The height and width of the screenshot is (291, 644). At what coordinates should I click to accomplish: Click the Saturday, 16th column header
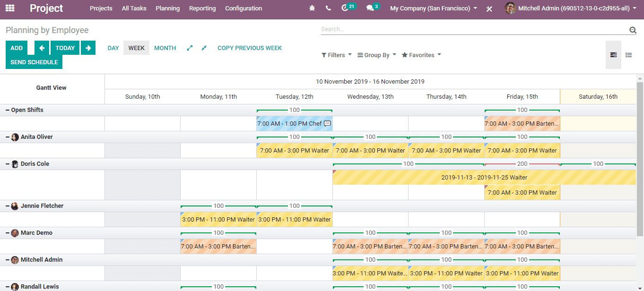[x=598, y=97]
